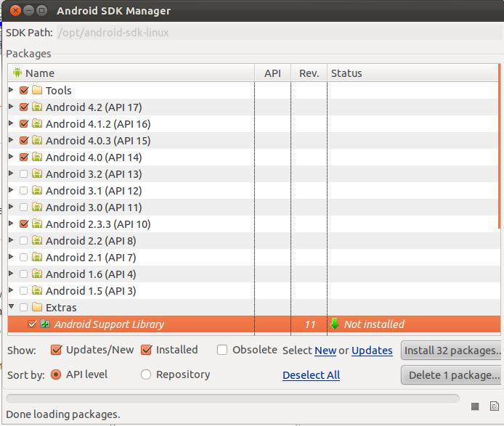Viewport: 504px width, 426px height.
Task: Click the Not installed status text
Action: 374,324
